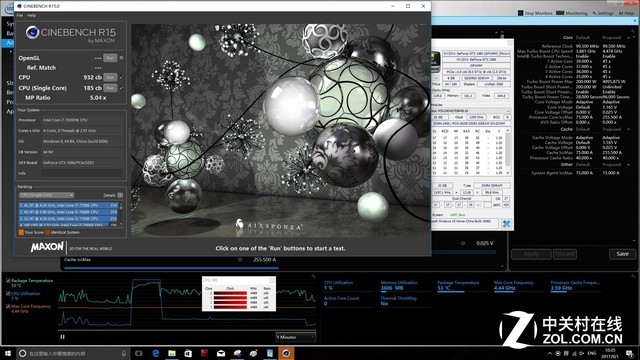Image resolution: width=640 pixels, height=360 pixels.
Task: Select ranking entry Intel Core i5-7600K
Action: pyautogui.click(x=68, y=212)
